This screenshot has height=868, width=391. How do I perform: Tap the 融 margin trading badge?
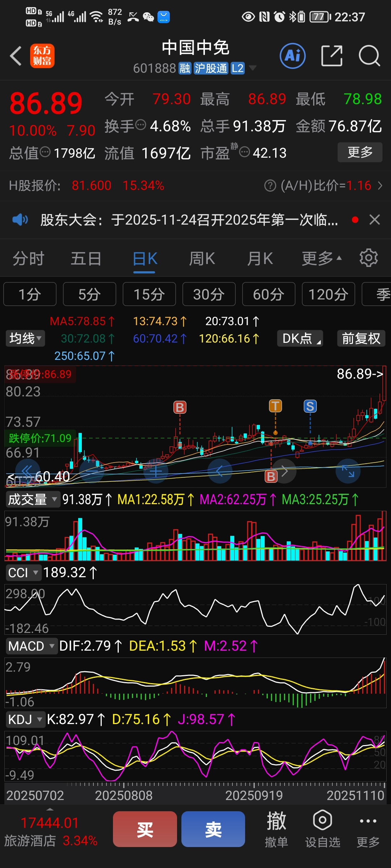click(x=185, y=68)
